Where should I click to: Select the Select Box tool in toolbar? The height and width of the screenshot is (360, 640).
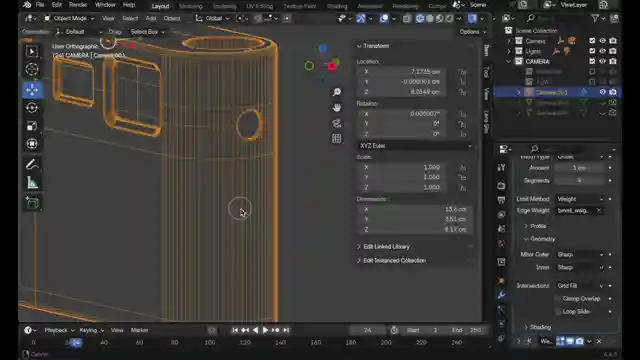click(x=32, y=51)
